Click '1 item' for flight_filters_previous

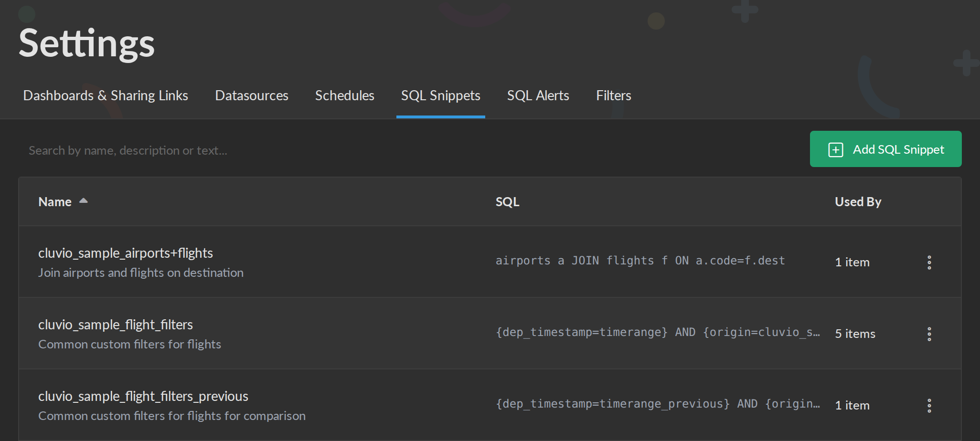pyautogui.click(x=852, y=405)
